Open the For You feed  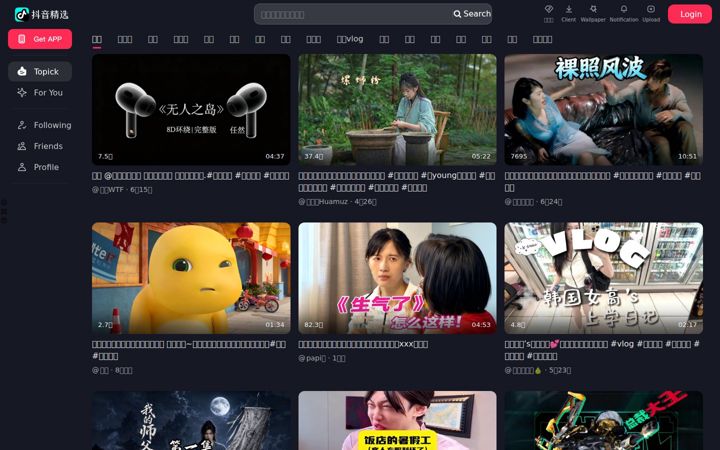coord(40,92)
